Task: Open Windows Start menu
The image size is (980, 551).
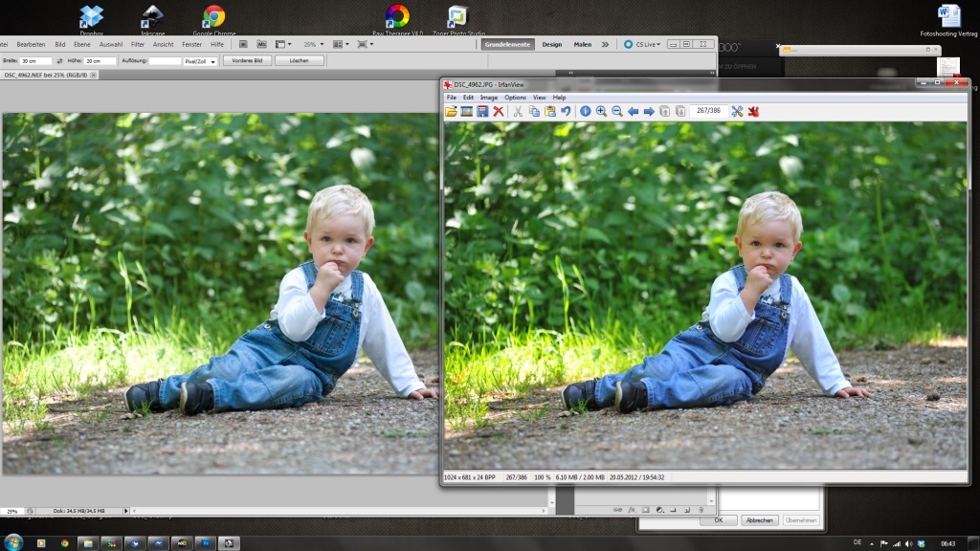Action: pyautogui.click(x=13, y=541)
